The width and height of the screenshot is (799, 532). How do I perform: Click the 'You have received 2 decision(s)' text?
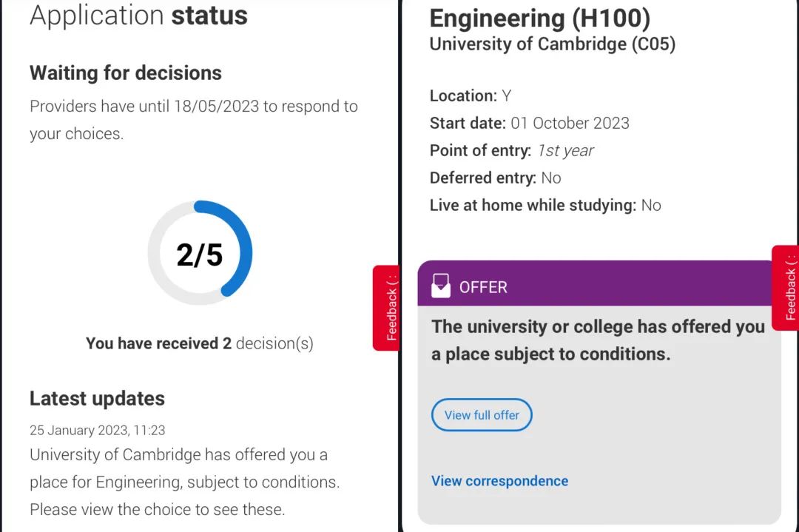199,343
